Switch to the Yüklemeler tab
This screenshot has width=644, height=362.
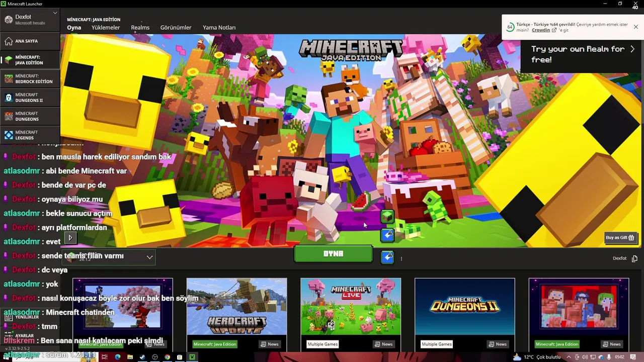106,28
